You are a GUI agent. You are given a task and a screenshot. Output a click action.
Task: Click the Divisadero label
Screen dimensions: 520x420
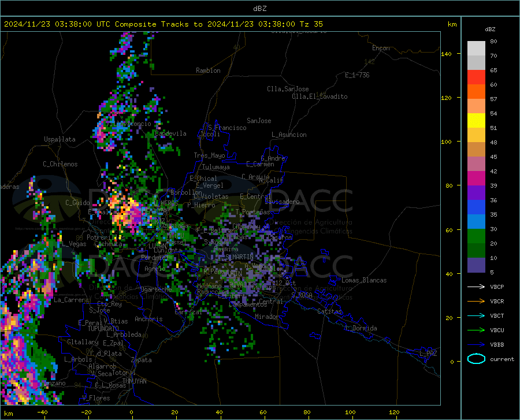point(282,202)
